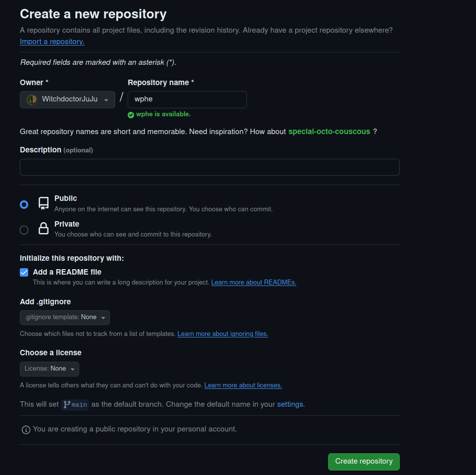Click the Create repository button
The width and height of the screenshot is (476, 475).
tap(363, 461)
